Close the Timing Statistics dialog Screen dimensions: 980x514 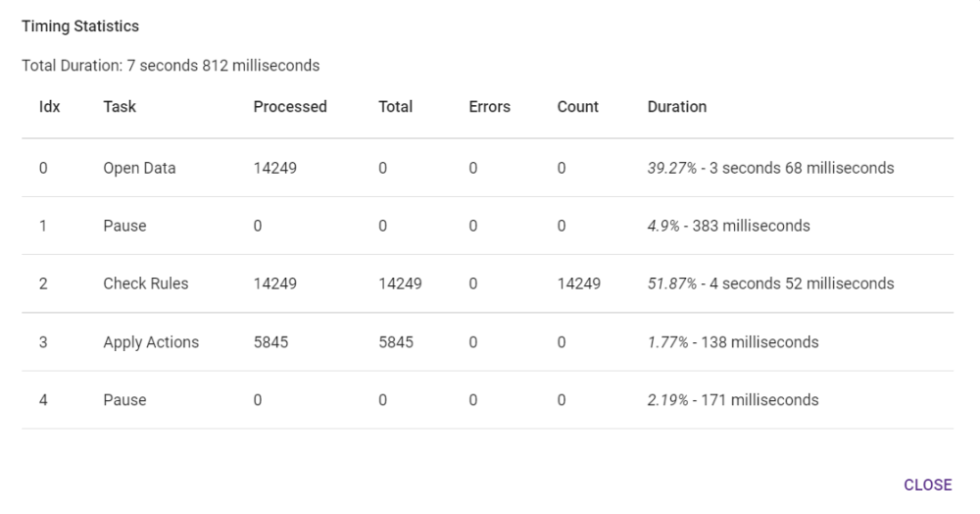(x=927, y=485)
